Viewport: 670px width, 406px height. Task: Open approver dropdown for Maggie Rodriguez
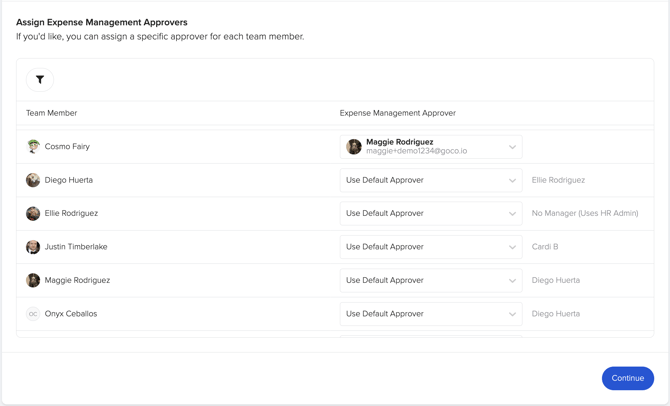click(431, 280)
